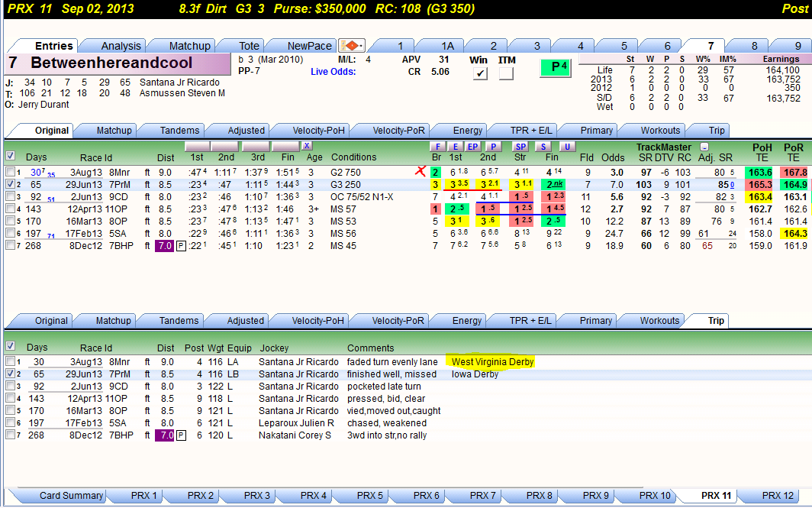
Task: Check the ITM checkbox
Action: click(x=506, y=73)
